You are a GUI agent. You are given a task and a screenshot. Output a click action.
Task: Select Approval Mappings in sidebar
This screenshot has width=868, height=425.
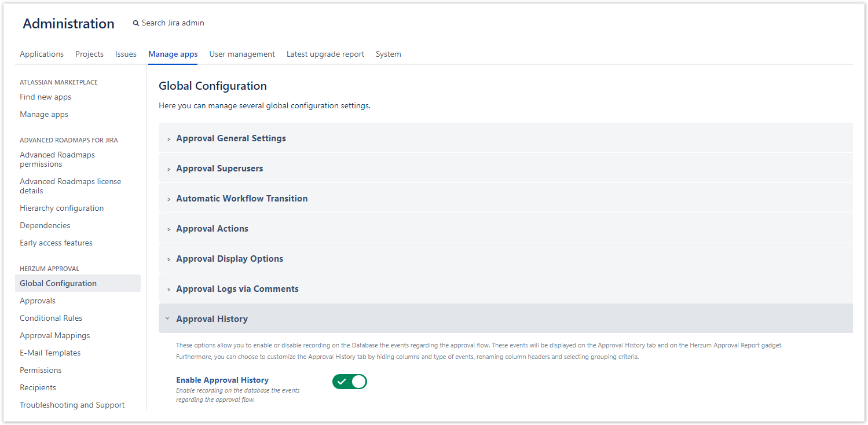click(x=54, y=335)
